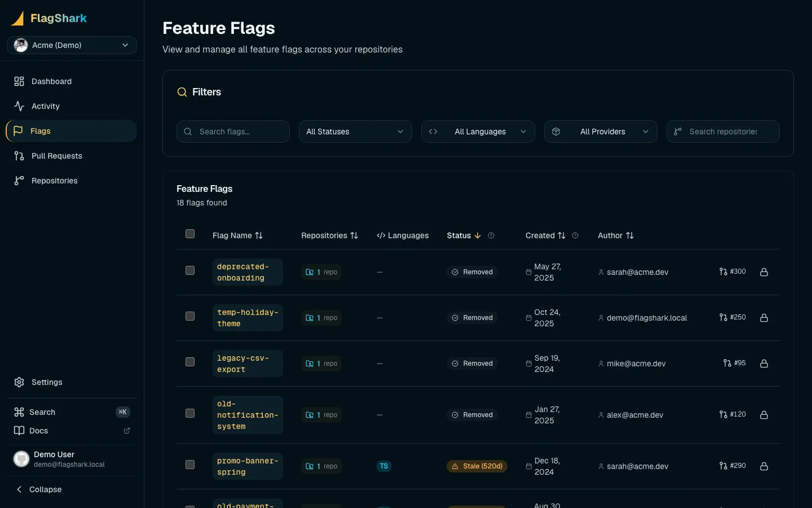Click the Stale (520d) status badge
Viewport: 812px width, 508px height.
point(477,466)
